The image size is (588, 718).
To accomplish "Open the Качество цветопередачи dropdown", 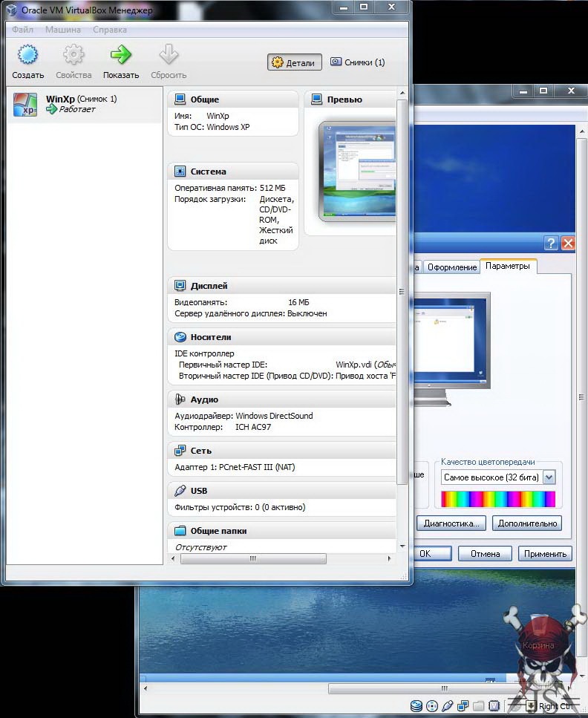I will click(498, 477).
